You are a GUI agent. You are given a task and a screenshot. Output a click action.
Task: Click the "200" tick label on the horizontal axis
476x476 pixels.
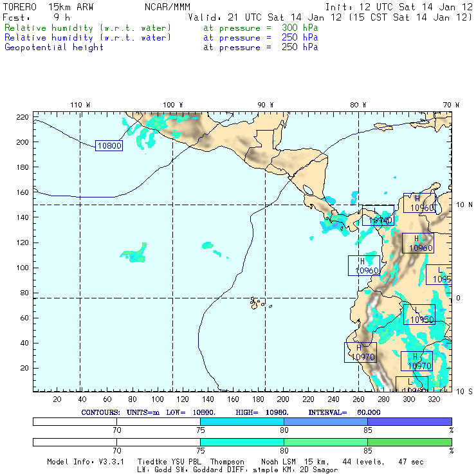(283, 399)
